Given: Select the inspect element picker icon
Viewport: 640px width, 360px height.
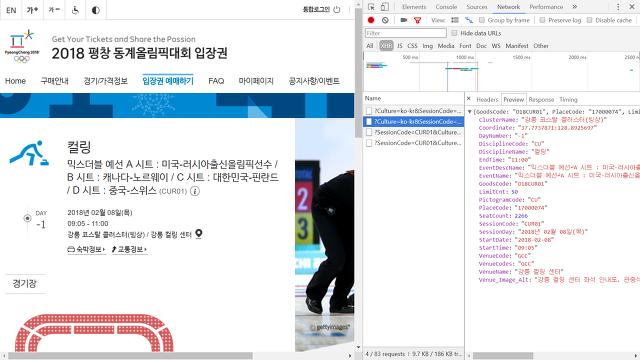Looking at the screenshot, I should pyautogui.click(x=371, y=7).
